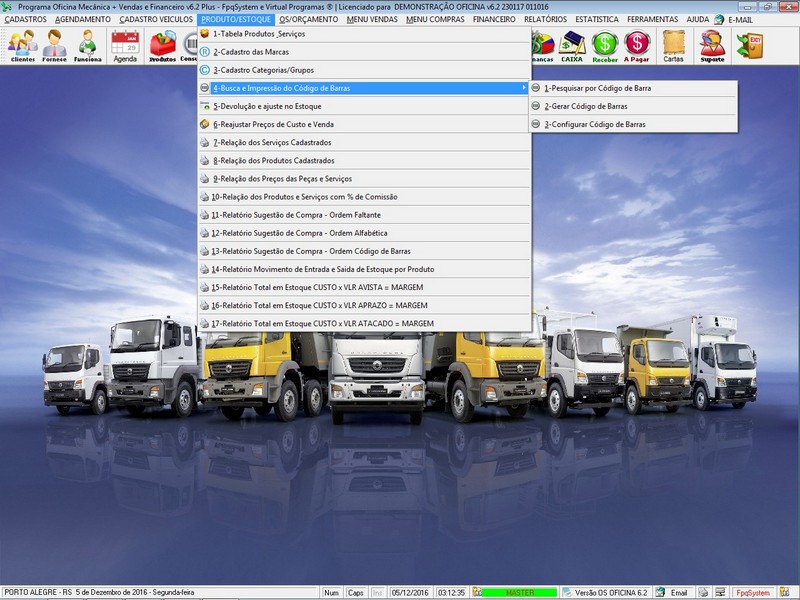Viewport: 800px width, 600px height.
Task: Select 10-Relação Produtos com % de Comissão
Action: [x=364, y=196]
